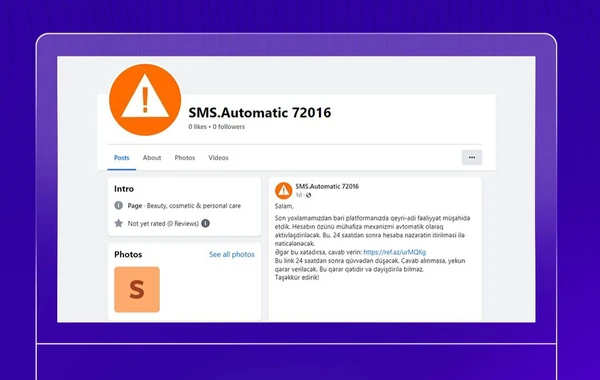Click the 1d post timestamp

point(298,195)
